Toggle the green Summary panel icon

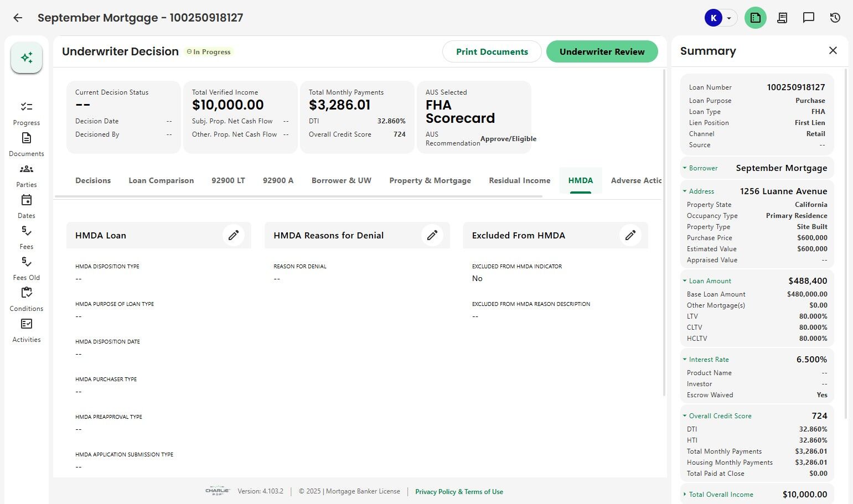point(755,18)
